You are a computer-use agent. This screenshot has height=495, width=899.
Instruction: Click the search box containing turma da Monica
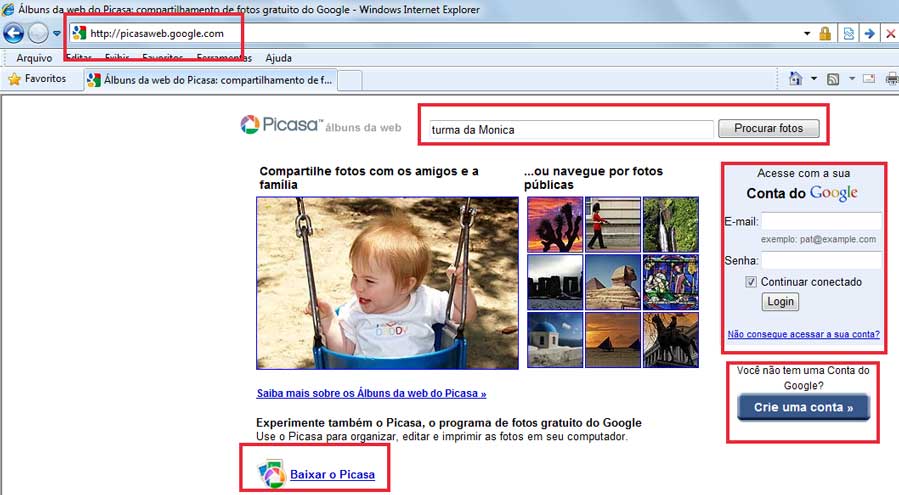pyautogui.click(x=571, y=130)
